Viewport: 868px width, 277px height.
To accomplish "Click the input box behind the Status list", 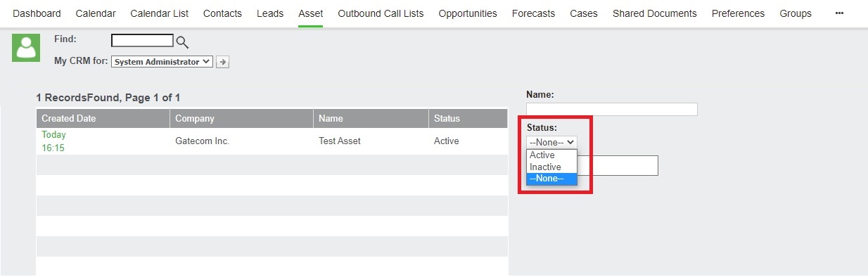I will click(x=618, y=165).
